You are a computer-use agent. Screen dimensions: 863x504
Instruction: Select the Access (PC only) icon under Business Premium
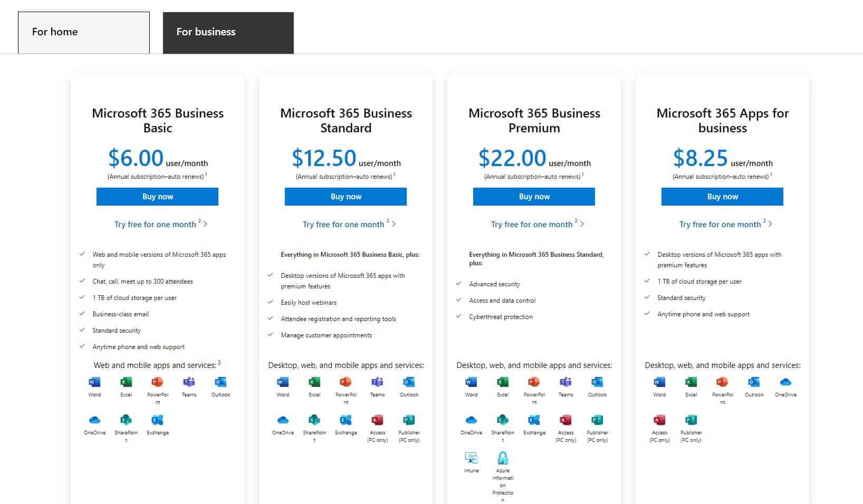click(565, 420)
